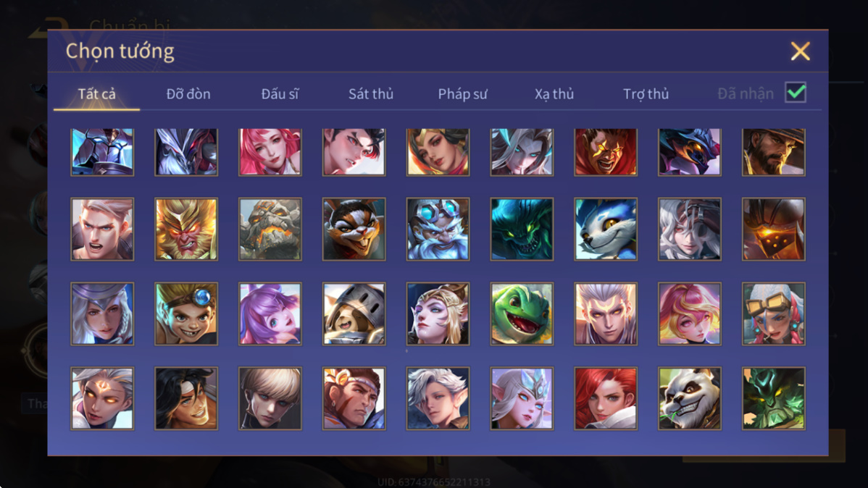Select the stone golem hero portrait
Image resolution: width=868 pixels, height=488 pixels.
[270, 229]
